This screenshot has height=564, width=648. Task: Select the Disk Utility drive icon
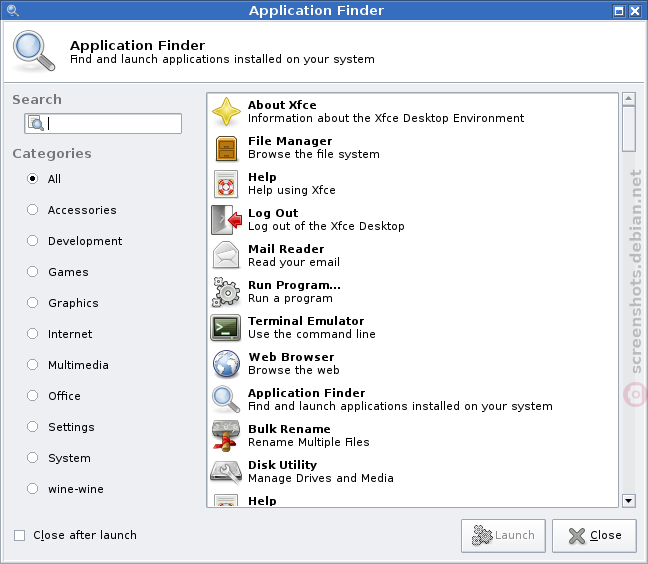[226, 472]
